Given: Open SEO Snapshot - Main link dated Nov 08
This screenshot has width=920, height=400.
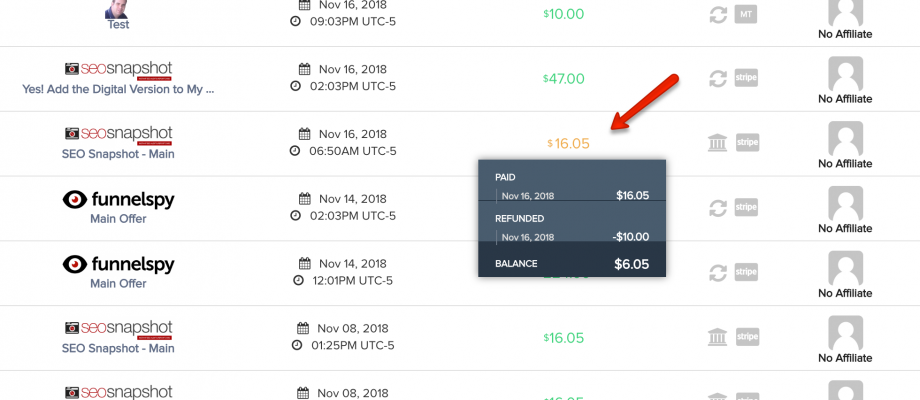Looking at the screenshot, I should pos(118,348).
